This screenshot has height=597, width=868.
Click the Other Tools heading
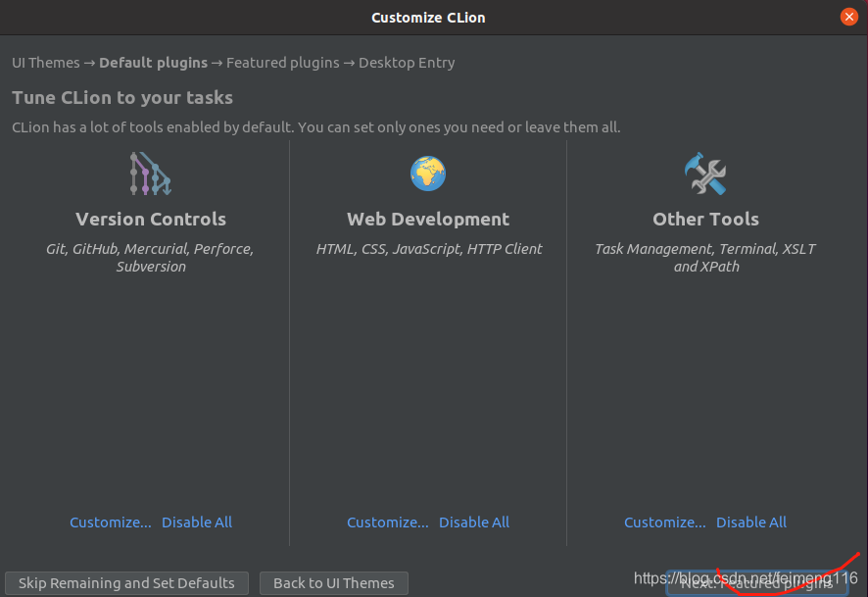tap(705, 220)
